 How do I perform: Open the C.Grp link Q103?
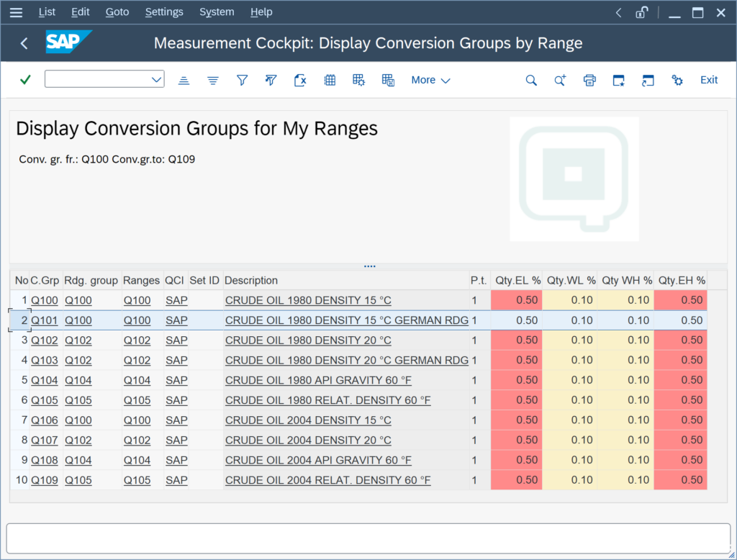[x=44, y=361]
